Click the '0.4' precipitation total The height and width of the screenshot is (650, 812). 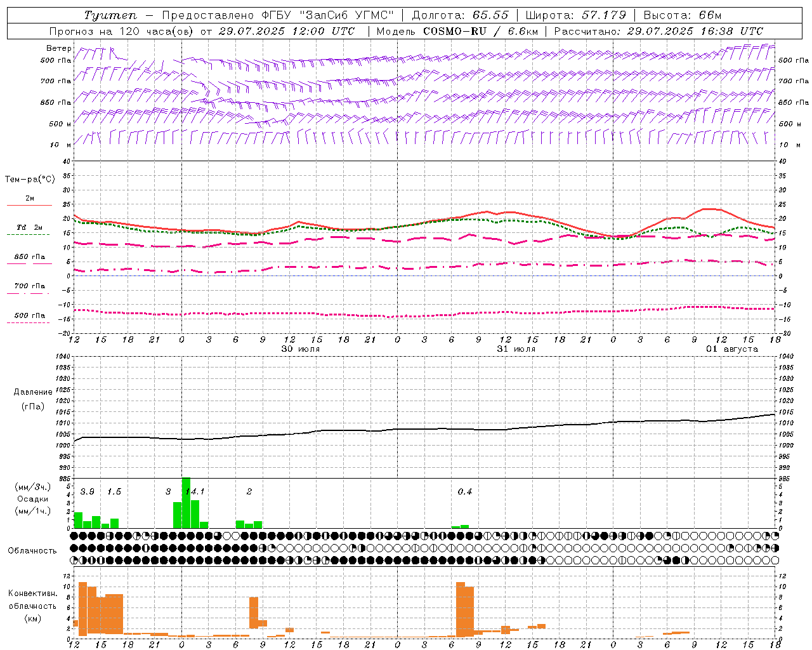(x=465, y=491)
